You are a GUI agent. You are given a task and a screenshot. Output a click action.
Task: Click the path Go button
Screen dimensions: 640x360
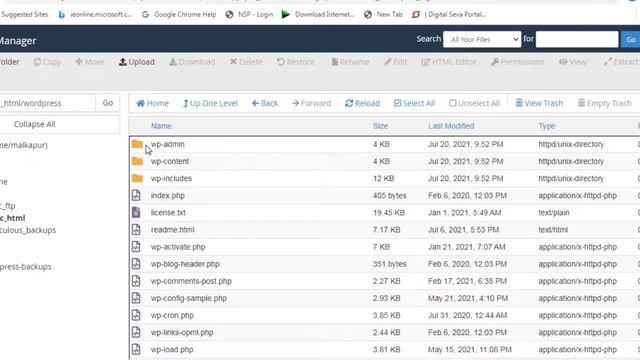[x=108, y=103]
